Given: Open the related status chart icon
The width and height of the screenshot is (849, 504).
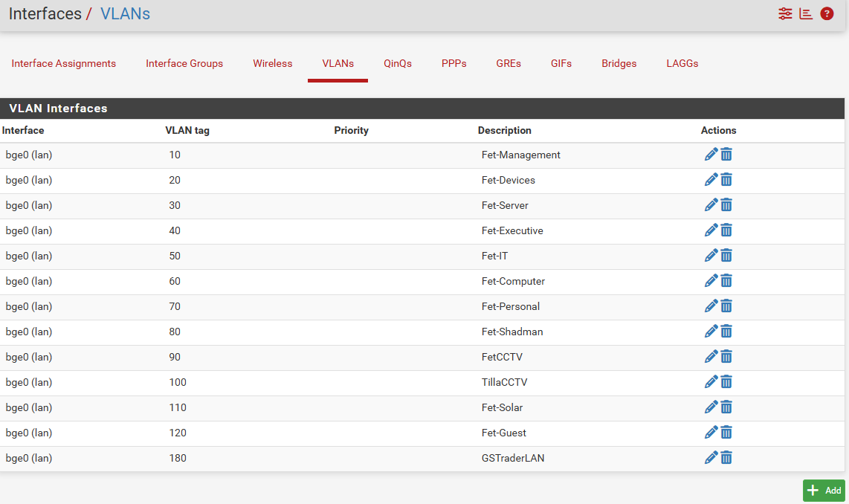Looking at the screenshot, I should coord(806,14).
